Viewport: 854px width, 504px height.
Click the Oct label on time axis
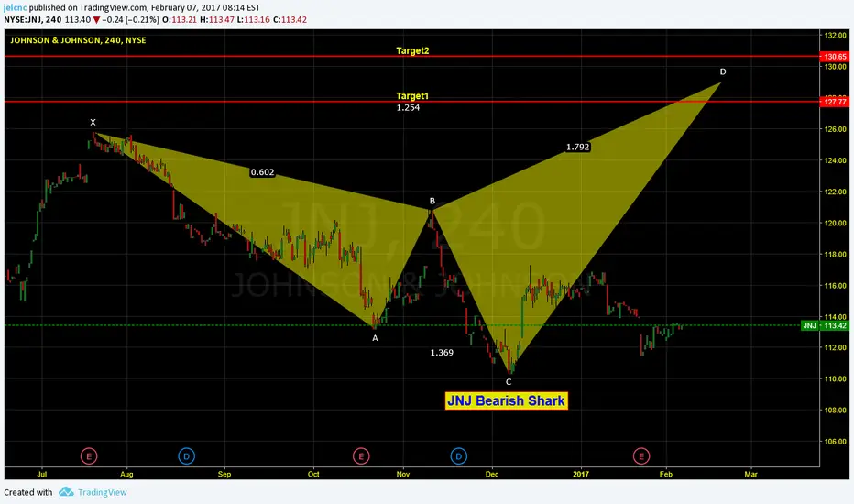[x=313, y=474]
